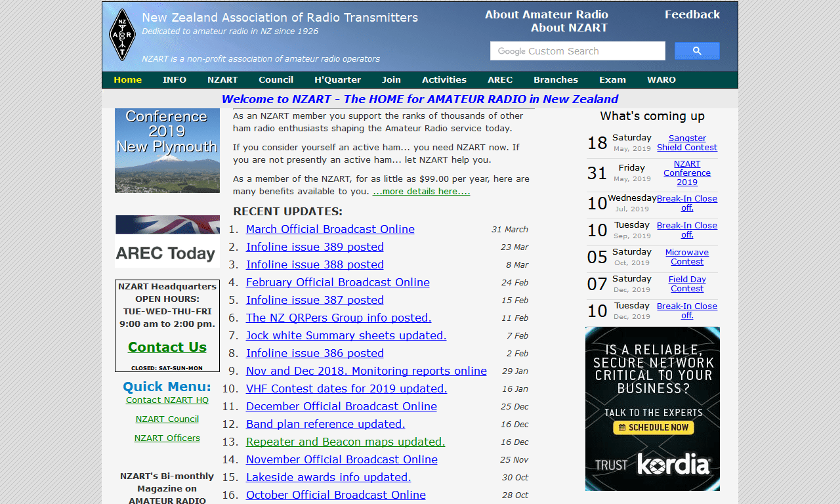Open Band plan reference updated link
The height and width of the screenshot is (504, 840).
[x=325, y=424]
